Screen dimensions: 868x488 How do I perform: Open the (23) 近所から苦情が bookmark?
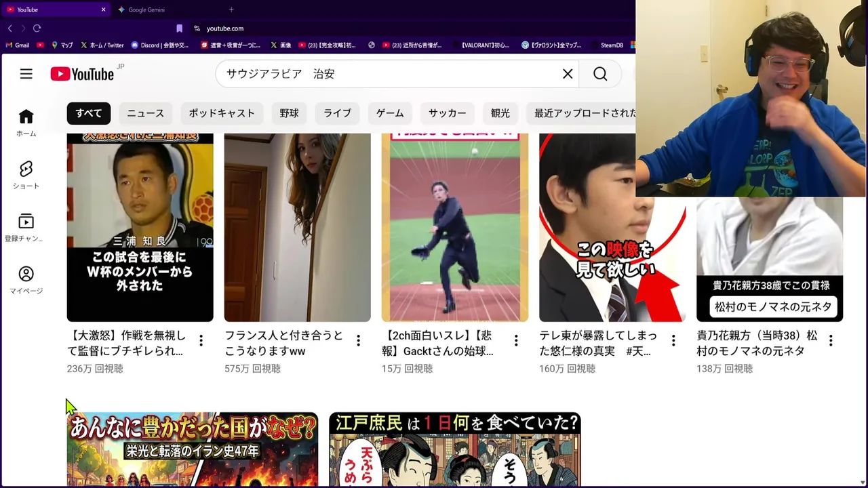coord(412,45)
